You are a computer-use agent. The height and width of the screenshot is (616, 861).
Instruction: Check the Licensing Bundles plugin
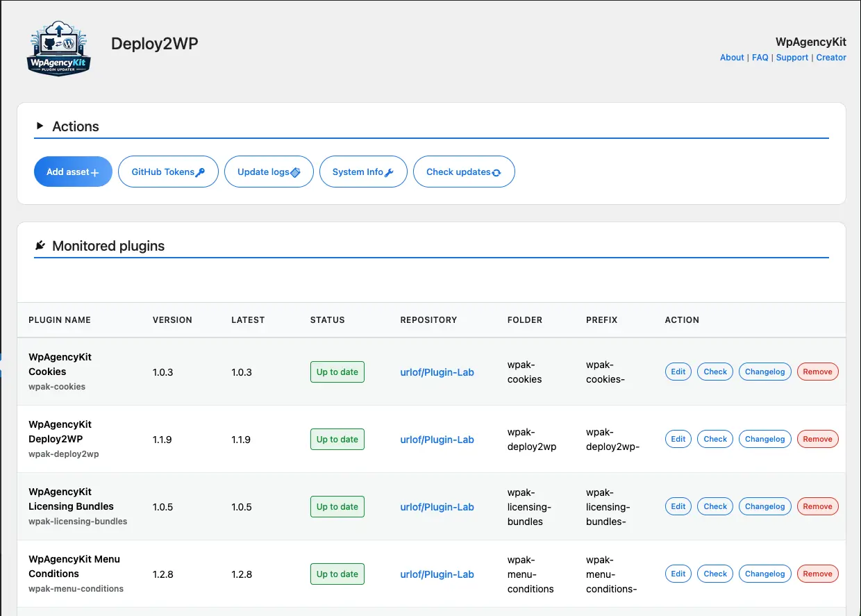[715, 506]
